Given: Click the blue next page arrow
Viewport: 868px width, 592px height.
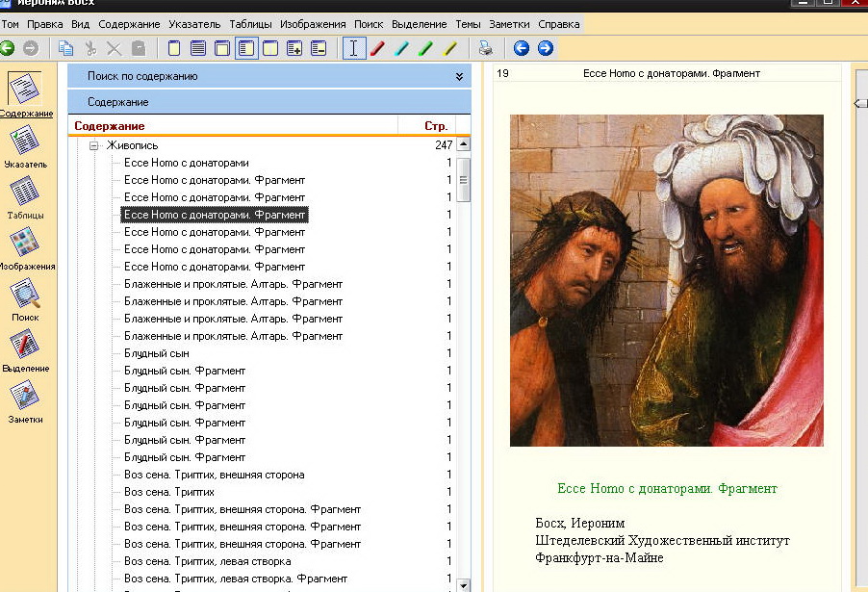Looking at the screenshot, I should coord(546,48).
